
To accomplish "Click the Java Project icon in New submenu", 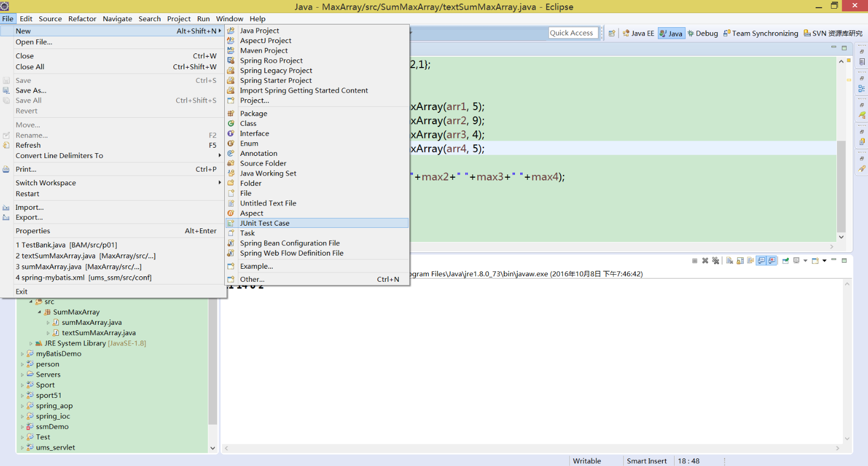I will click(231, 31).
